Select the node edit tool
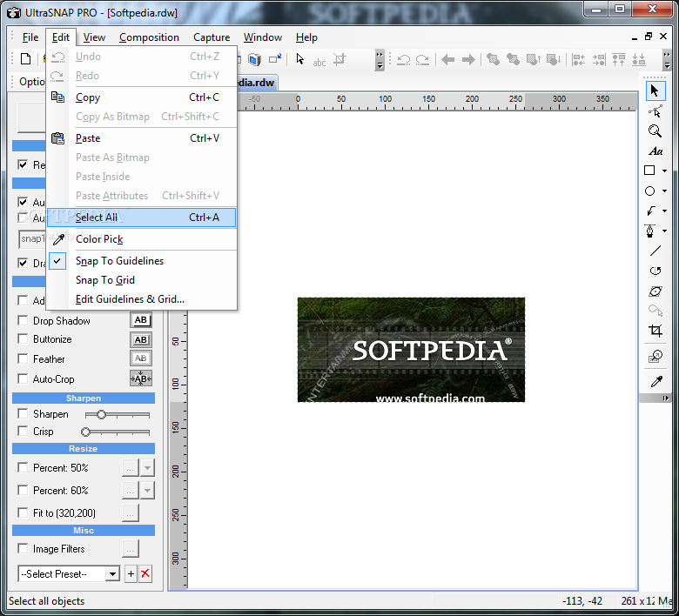This screenshot has height=616, width=679. [655, 111]
